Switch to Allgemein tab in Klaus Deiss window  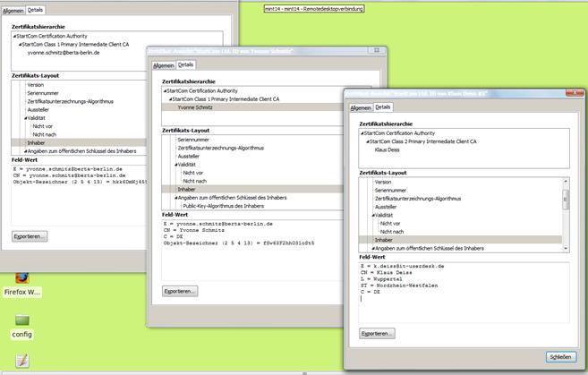(361, 107)
